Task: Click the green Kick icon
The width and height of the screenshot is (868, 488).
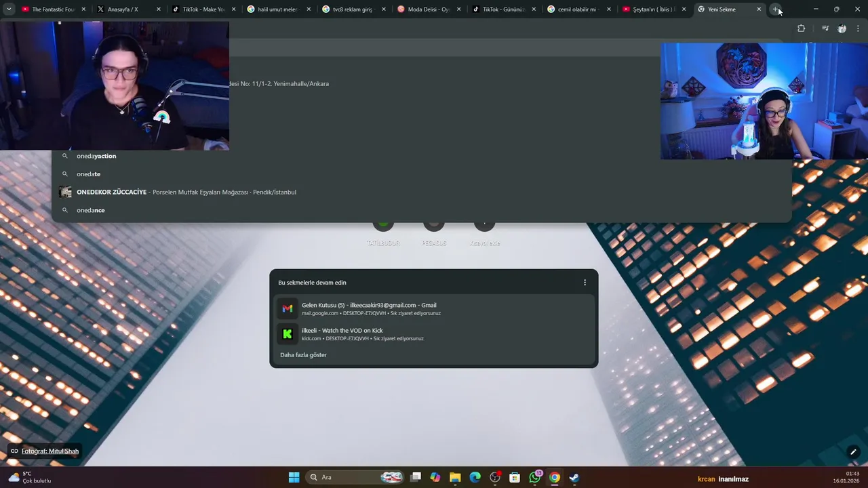Action: click(288, 334)
